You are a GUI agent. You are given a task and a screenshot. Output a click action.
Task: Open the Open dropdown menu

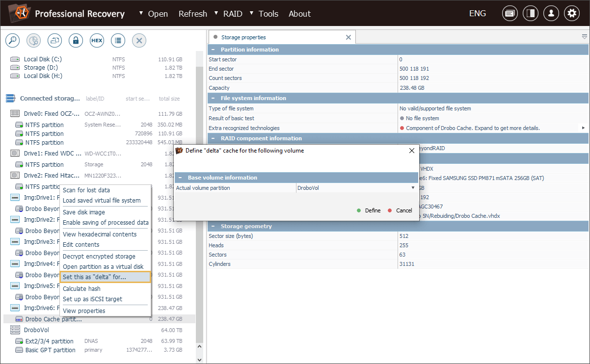click(x=153, y=14)
